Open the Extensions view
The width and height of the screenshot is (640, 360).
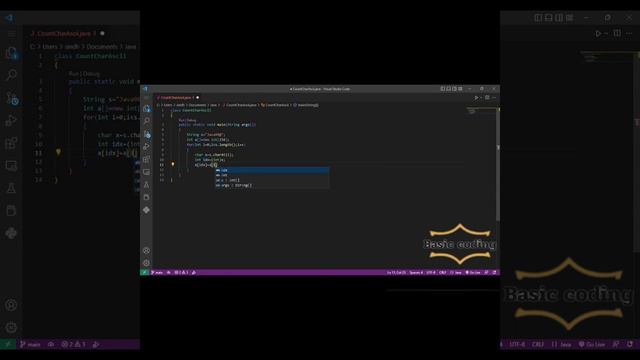147,159
